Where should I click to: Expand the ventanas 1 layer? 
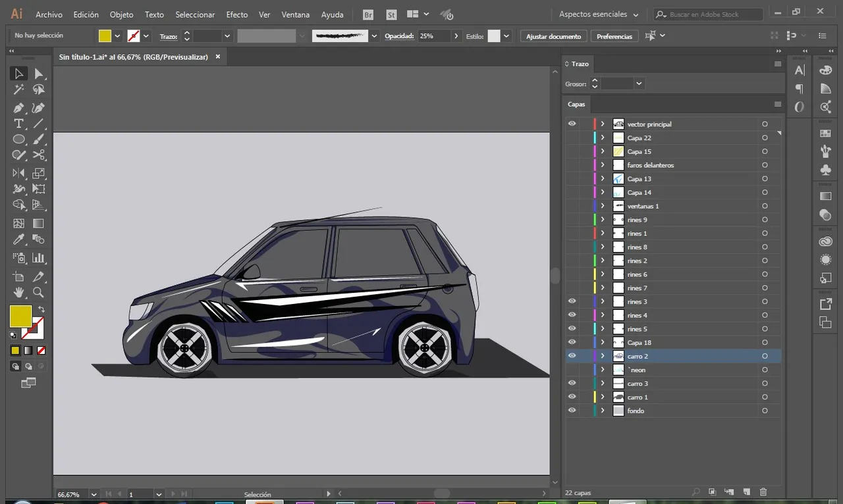coord(602,206)
